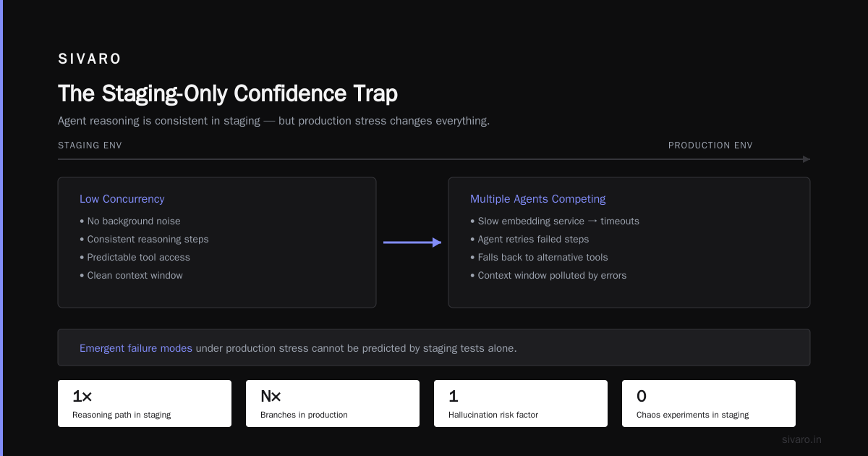The width and height of the screenshot is (868, 456).
Task: Click the arrowhead ending the staging-to-production line
Action: pos(807,159)
